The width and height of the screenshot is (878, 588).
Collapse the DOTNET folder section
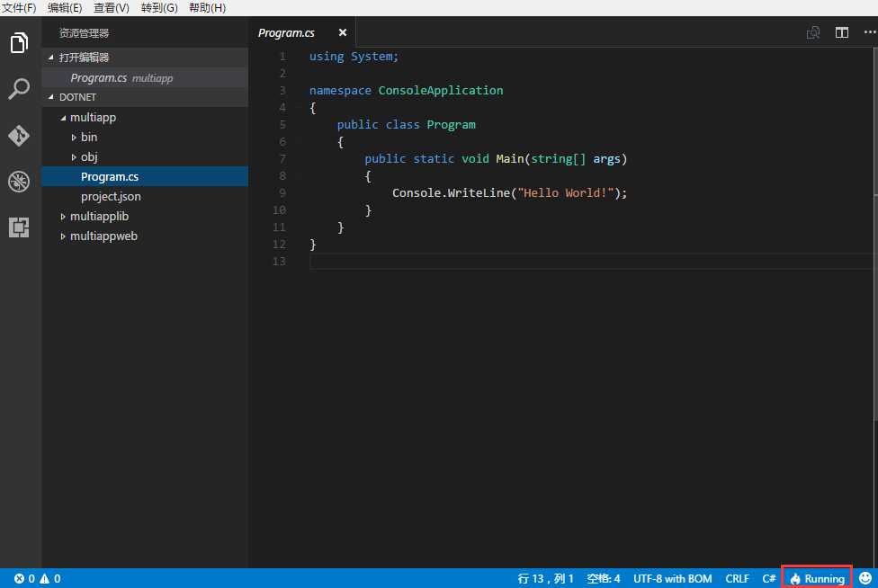(51, 97)
